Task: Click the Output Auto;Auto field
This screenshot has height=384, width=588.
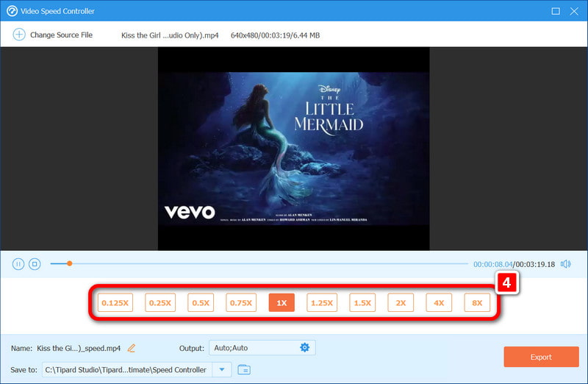Action: (262, 348)
